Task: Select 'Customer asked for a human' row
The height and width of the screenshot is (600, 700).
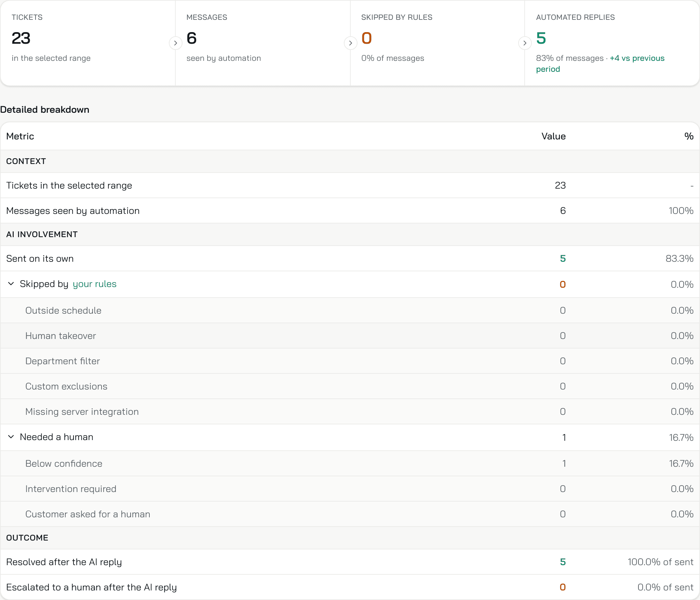Action: click(350, 514)
